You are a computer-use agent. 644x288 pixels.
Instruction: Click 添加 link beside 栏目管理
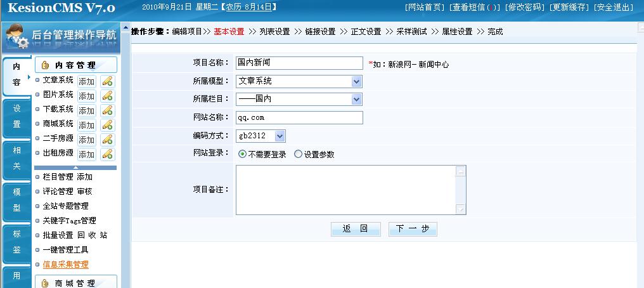(84, 177)
